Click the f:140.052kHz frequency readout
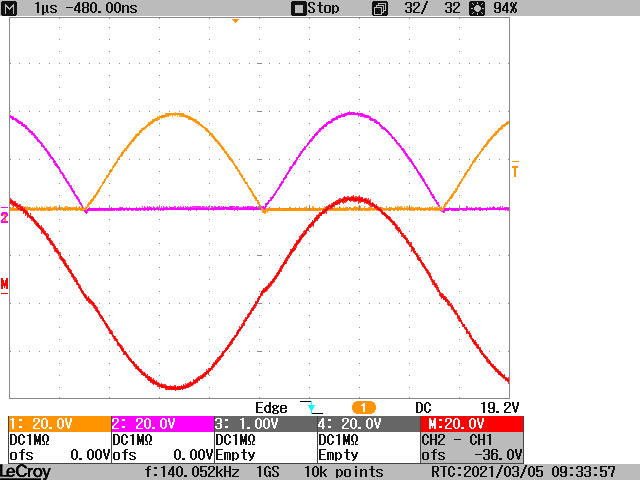The image size is (640, 480). coord(192,472)
